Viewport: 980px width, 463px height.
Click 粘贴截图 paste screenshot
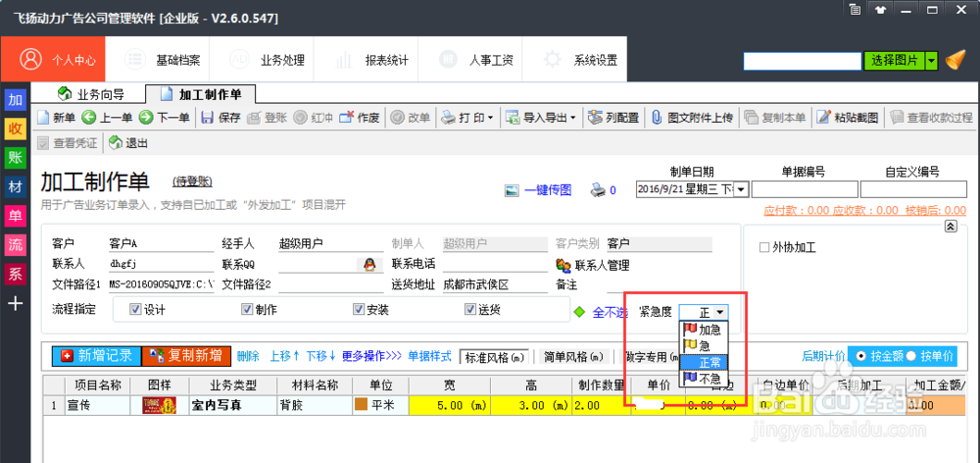coord(848,117)
